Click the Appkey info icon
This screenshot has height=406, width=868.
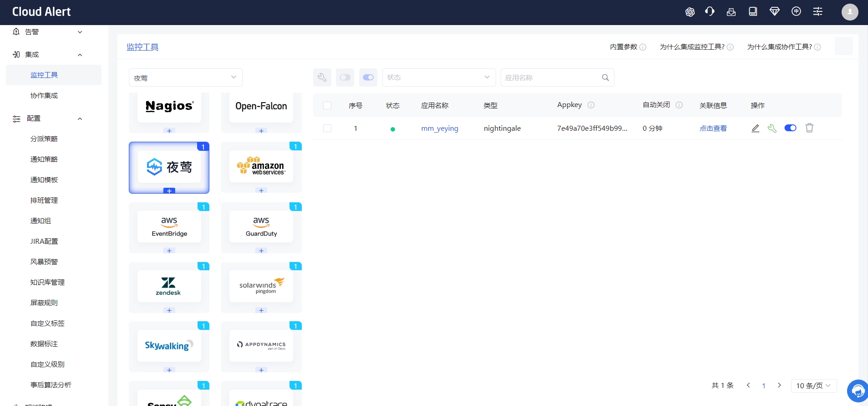coord(591,105)
